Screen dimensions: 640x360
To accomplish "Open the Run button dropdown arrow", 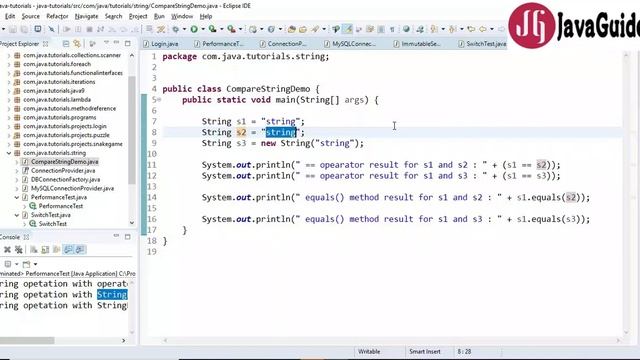I will click(203, 29).
